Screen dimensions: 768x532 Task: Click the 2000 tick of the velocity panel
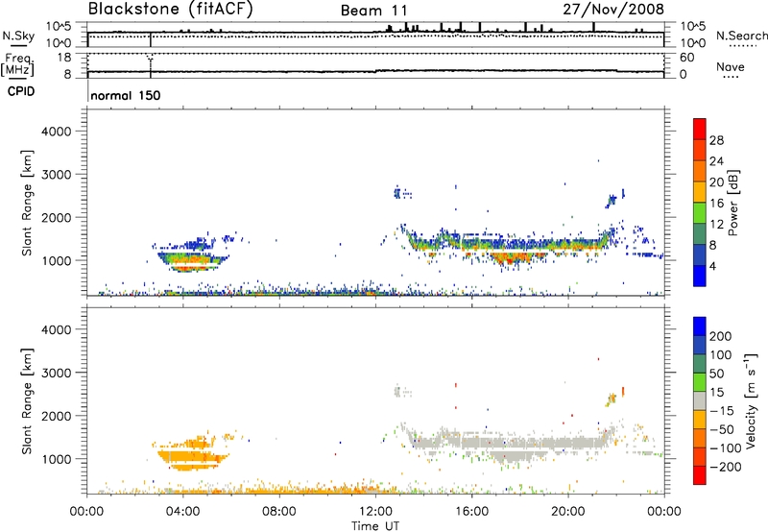click(57, 416)
